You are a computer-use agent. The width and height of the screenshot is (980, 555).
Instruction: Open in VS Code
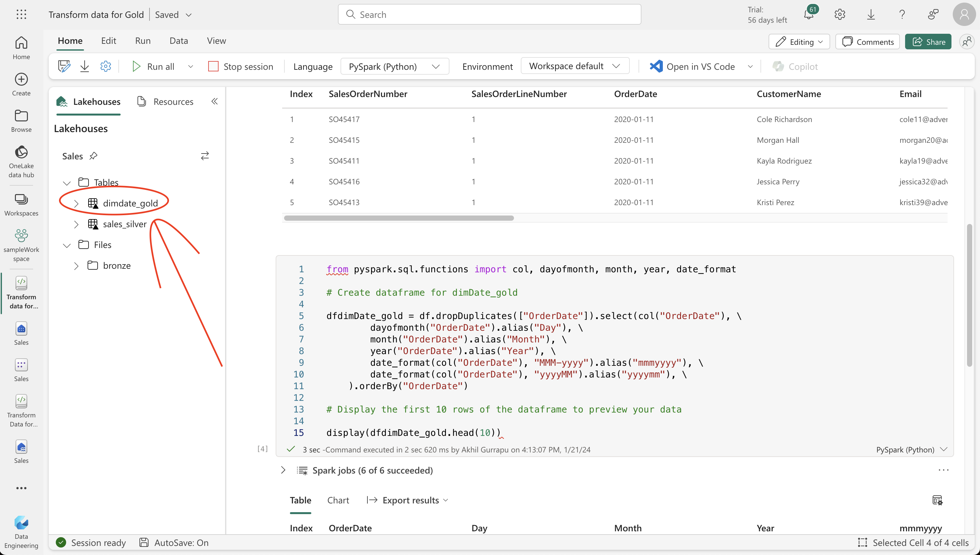point(692,66)
